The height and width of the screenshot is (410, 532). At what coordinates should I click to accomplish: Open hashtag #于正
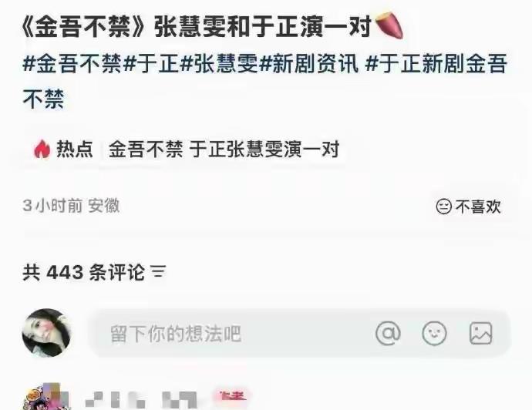coord(150,63)
